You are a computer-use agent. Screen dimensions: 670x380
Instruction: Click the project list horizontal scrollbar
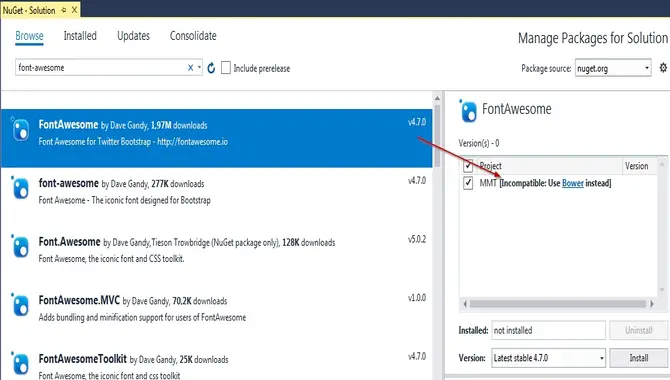[558, 304]
